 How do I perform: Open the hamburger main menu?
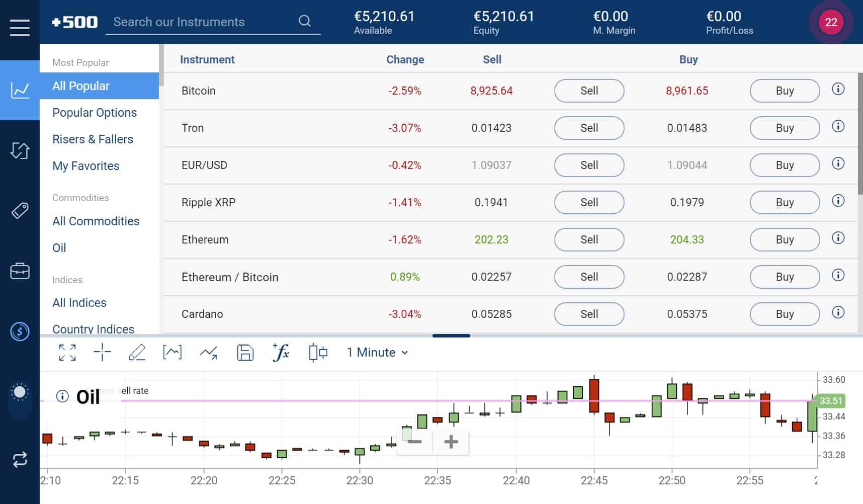pyautogui.click(x=20, y=27)
